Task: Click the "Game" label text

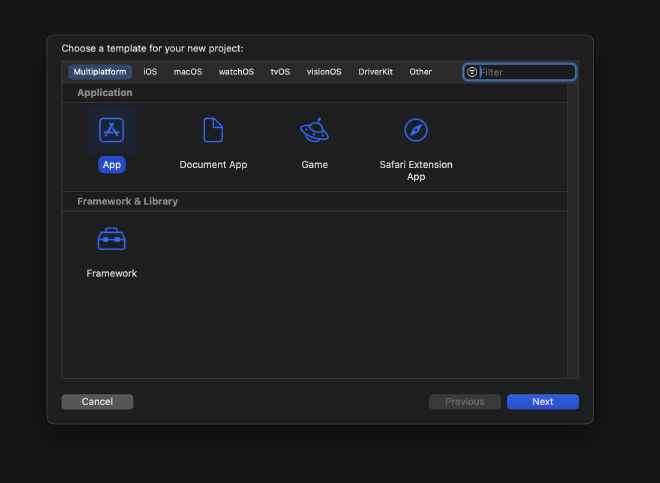Action: 314,165
